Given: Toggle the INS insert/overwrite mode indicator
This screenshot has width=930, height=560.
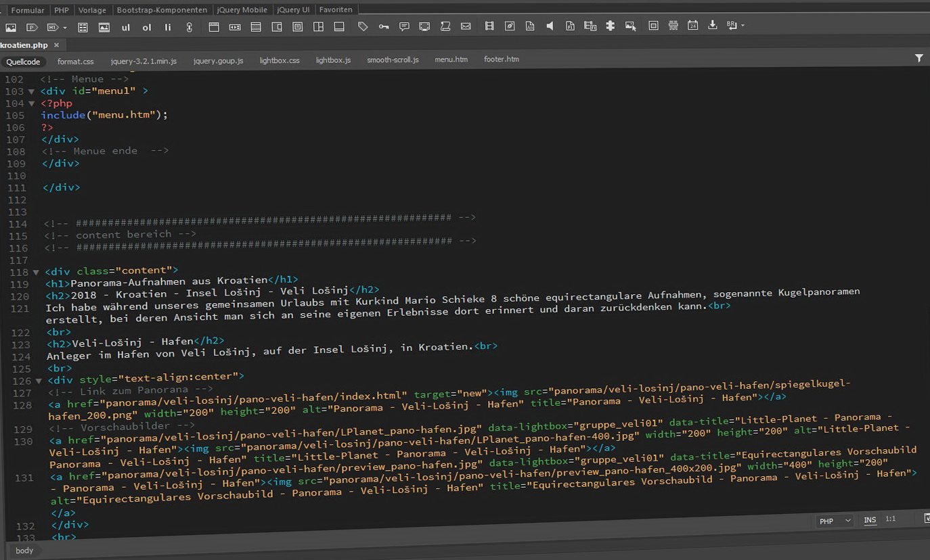Looking at the screenshot, I should tap(870, 520).
